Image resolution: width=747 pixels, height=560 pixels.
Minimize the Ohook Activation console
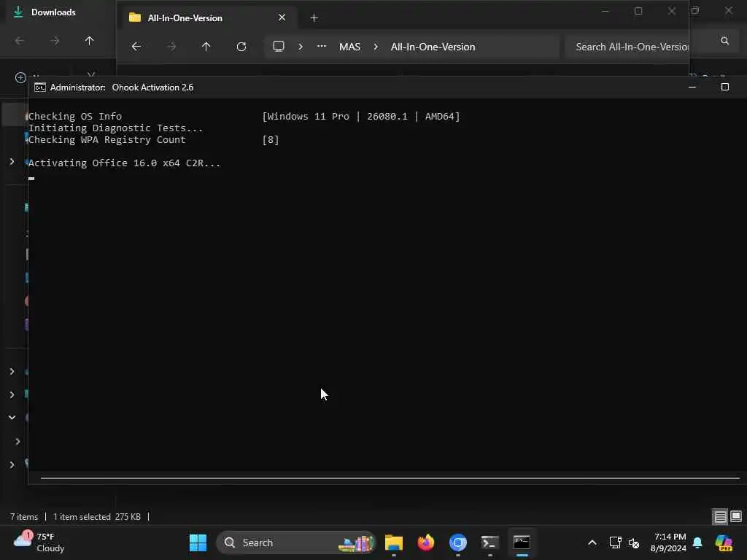(x=692, y=87)
